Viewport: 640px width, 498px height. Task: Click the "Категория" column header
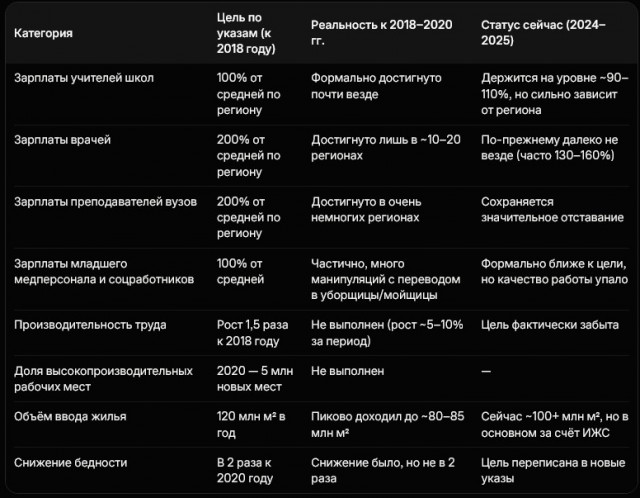click(x=43, y=33)
